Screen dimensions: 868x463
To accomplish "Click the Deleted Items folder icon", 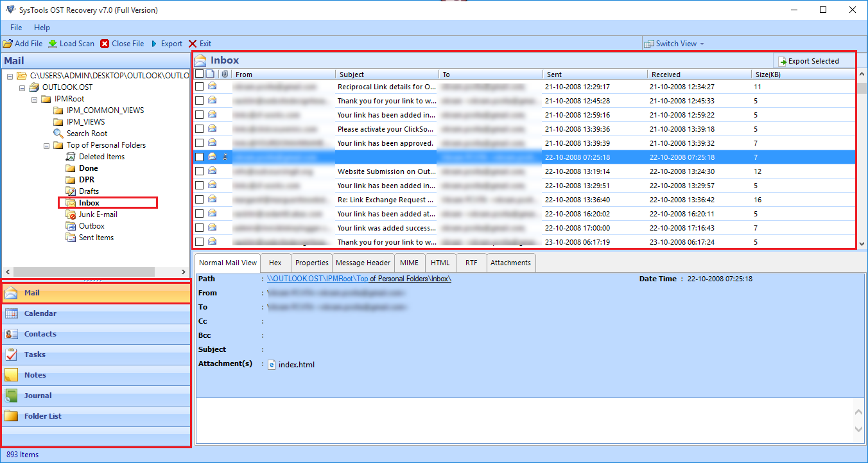I will coord(71,157).
